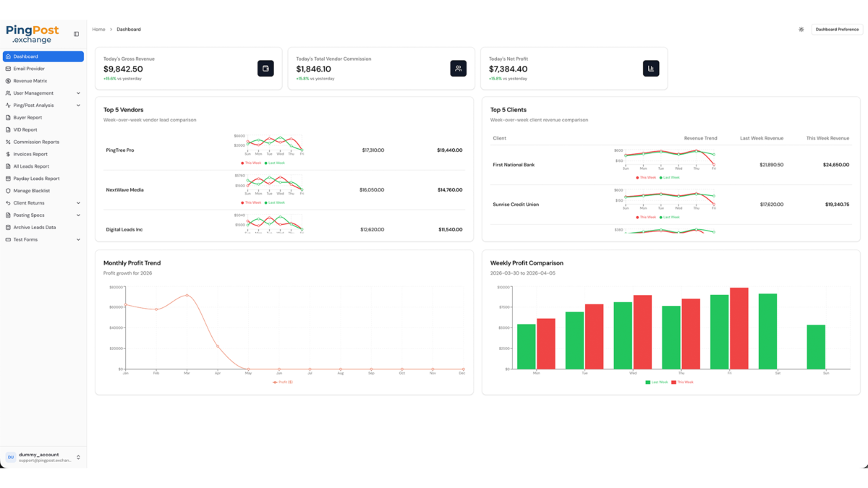
Task: Expand the Client Returns submenu
Action: point(43,203)
